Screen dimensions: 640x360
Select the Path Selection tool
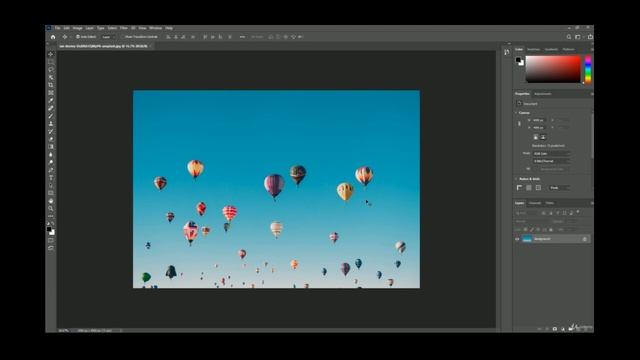click(51, 186)
